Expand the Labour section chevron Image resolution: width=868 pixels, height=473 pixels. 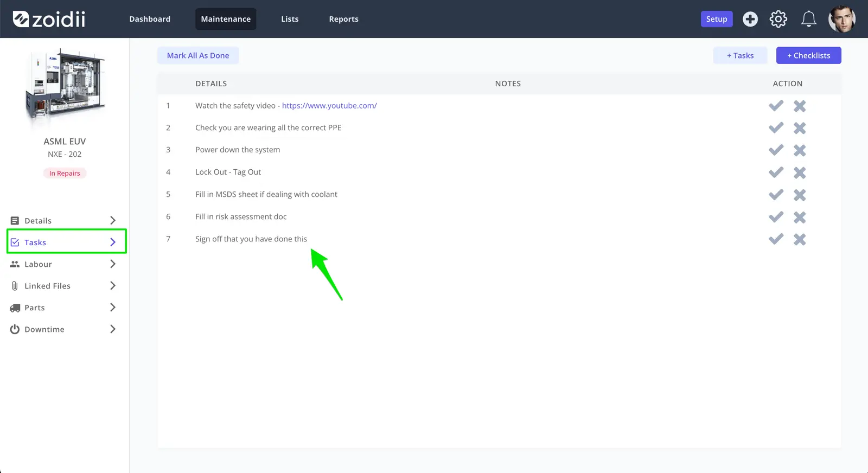coord(113,264)
